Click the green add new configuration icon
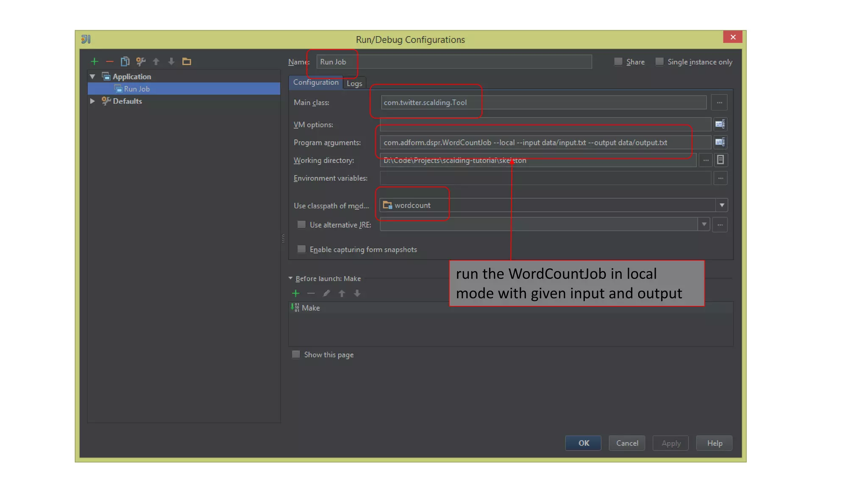 [95, 62]
